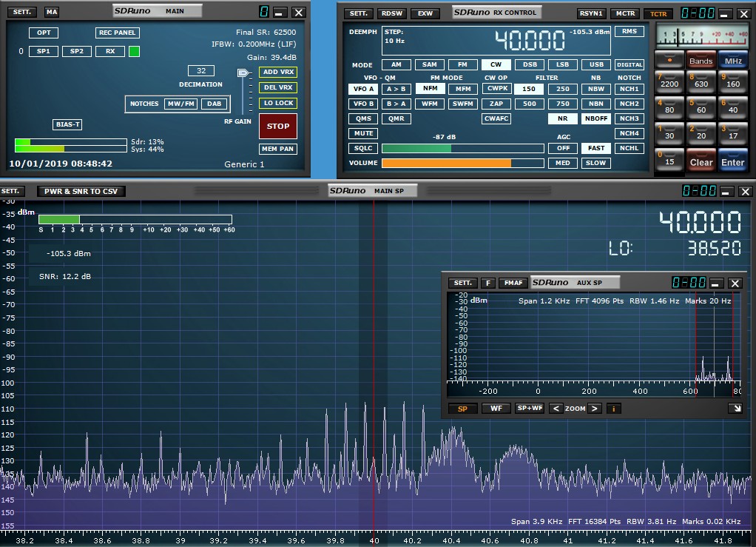Adjust the orange VOLUME bar
The height and width of the screenshot is (547, 756).
pos(463,163)
